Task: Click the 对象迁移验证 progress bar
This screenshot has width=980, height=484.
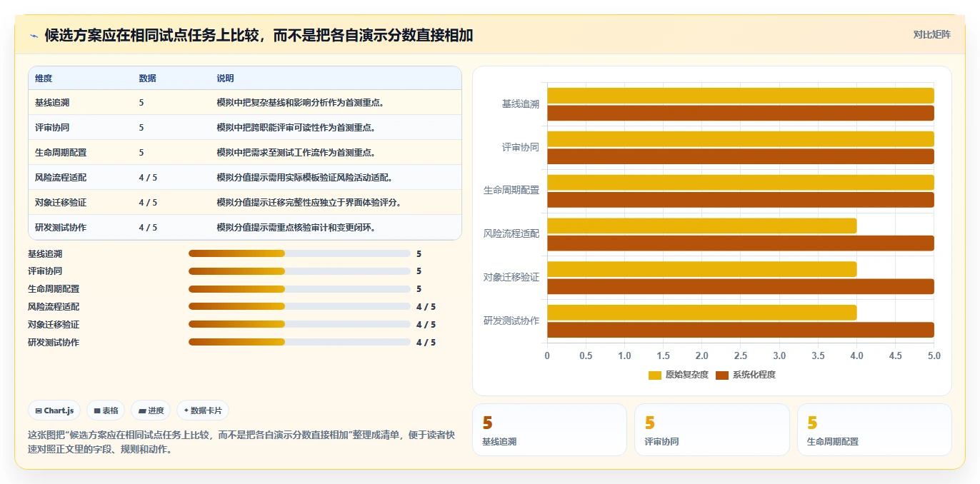Action: [x=299, y=324]
